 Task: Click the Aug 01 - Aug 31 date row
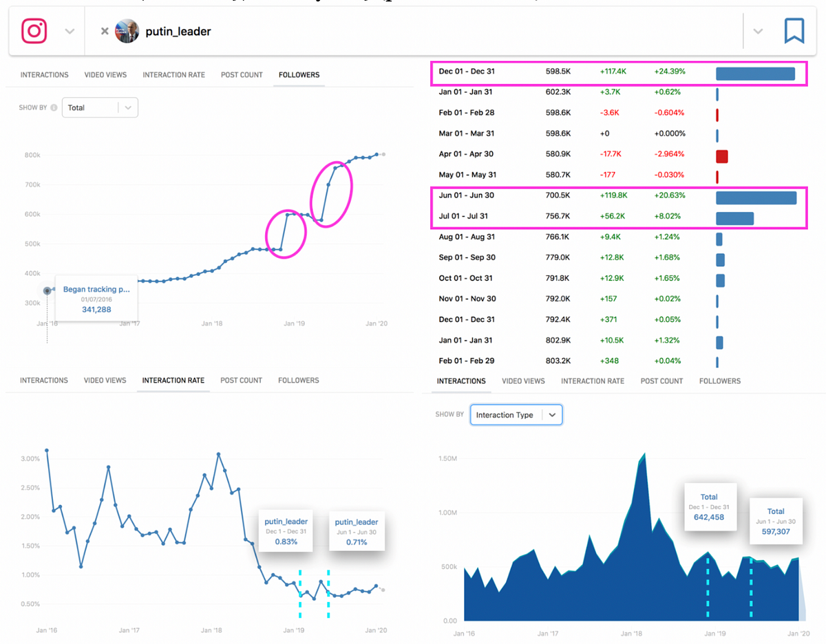click(x=467, y=237)
